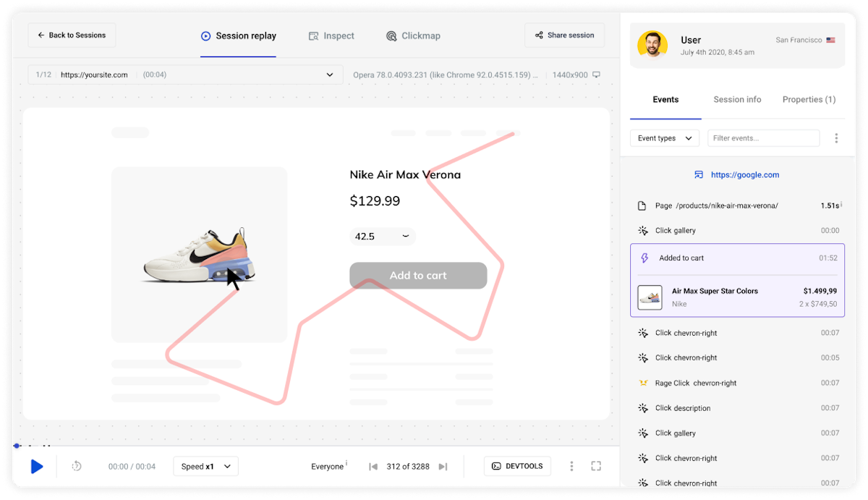Click the $1.499,99 cart total
Screen dimensions: 868x500
coord(820,291)
